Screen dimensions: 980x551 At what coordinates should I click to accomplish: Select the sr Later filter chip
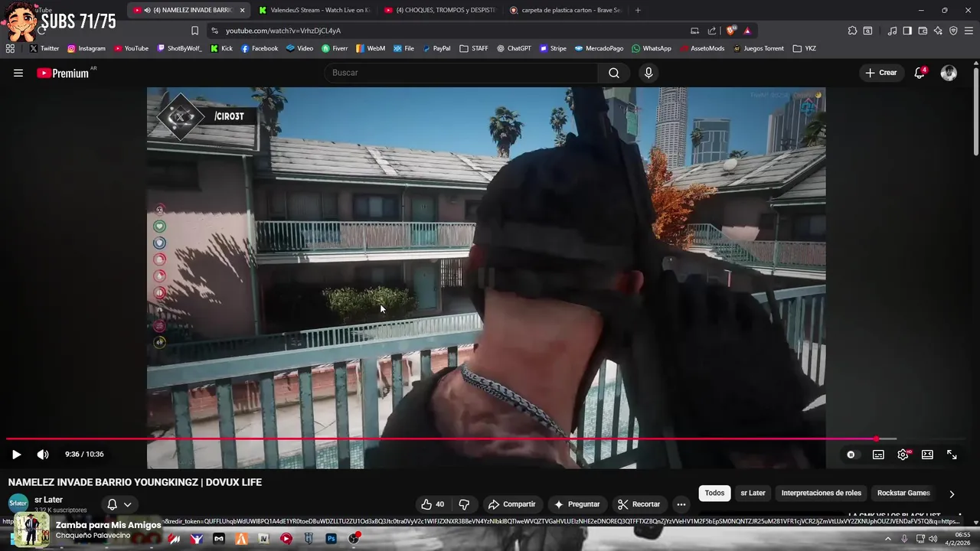pyautogui.click(x=753, y=493)
